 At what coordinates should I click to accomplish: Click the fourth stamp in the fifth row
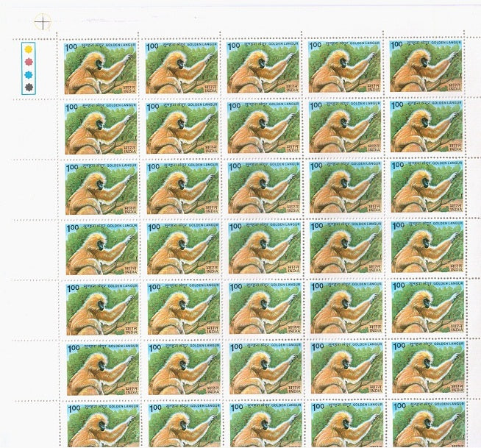point(346,308)
